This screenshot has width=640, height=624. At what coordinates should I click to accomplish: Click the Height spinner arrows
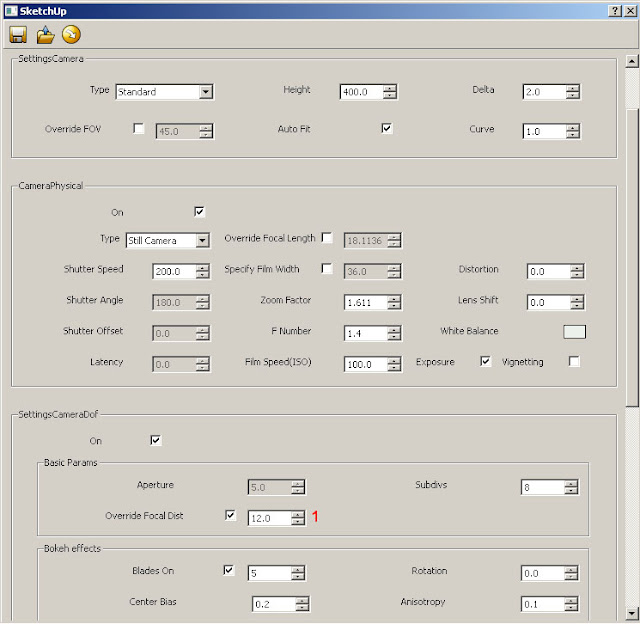point(390,92)
